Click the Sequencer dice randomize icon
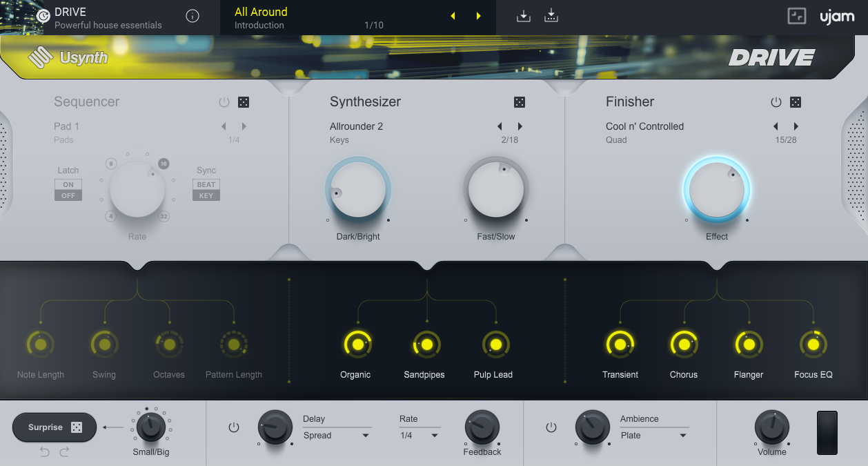Image resolution: width=868 pixels, height=466 pixels. pos(244,102)
